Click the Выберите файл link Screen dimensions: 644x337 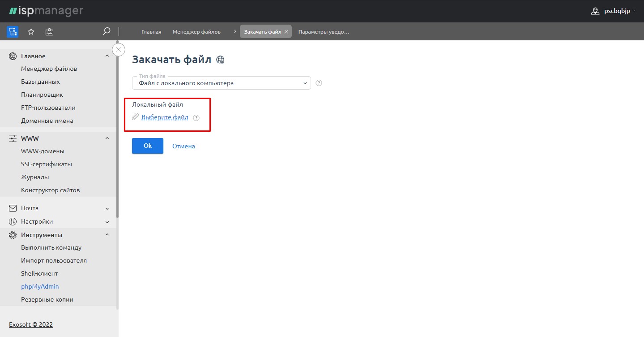[165, 117]
